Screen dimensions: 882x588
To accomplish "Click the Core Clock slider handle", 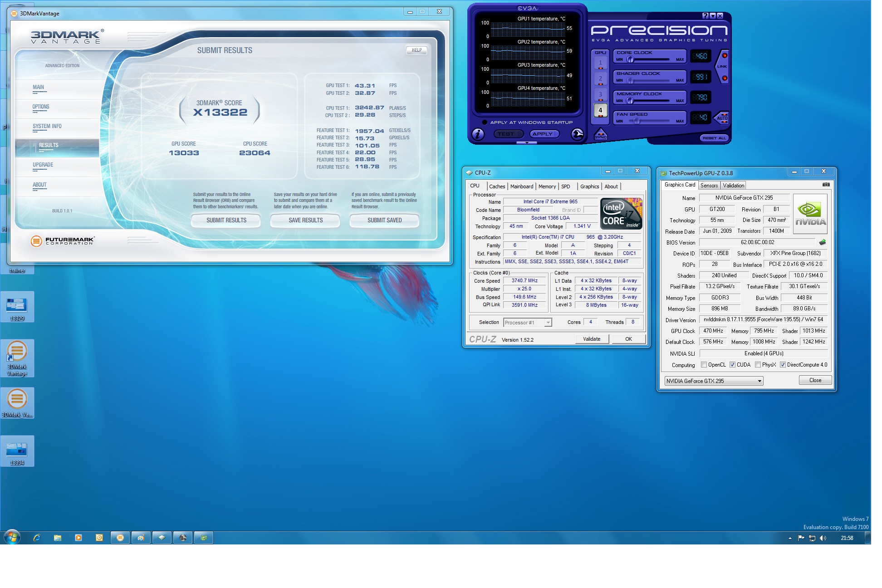I will tap(630, 59).
